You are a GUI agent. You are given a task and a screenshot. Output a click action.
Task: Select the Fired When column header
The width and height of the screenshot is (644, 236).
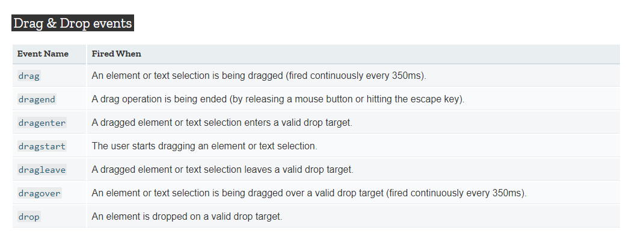[x=116, y=54]
